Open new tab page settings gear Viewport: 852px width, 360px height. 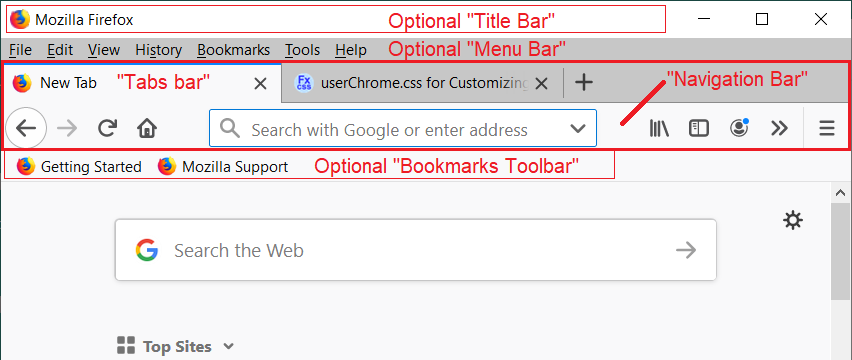coord(793,220)
